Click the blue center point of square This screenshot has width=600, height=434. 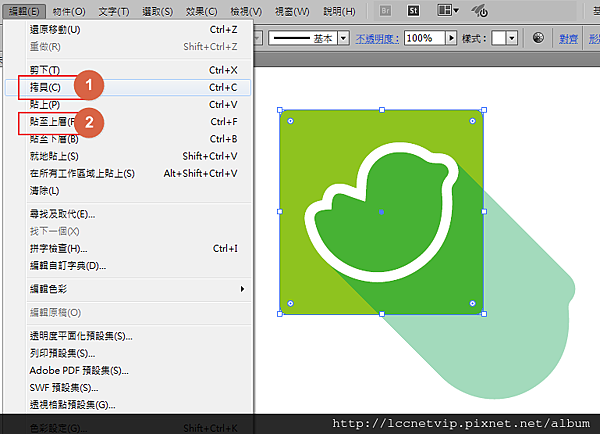(x=382, y=212)
